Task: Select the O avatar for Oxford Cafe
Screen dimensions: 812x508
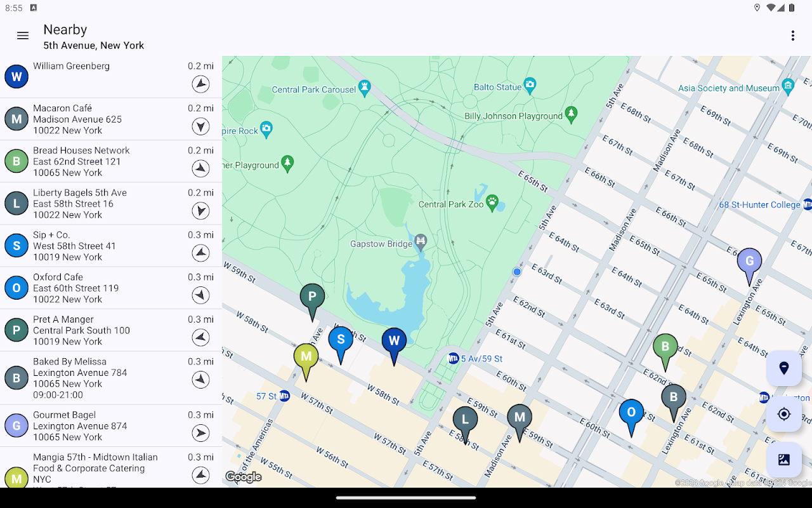Action: click(16, 288)
